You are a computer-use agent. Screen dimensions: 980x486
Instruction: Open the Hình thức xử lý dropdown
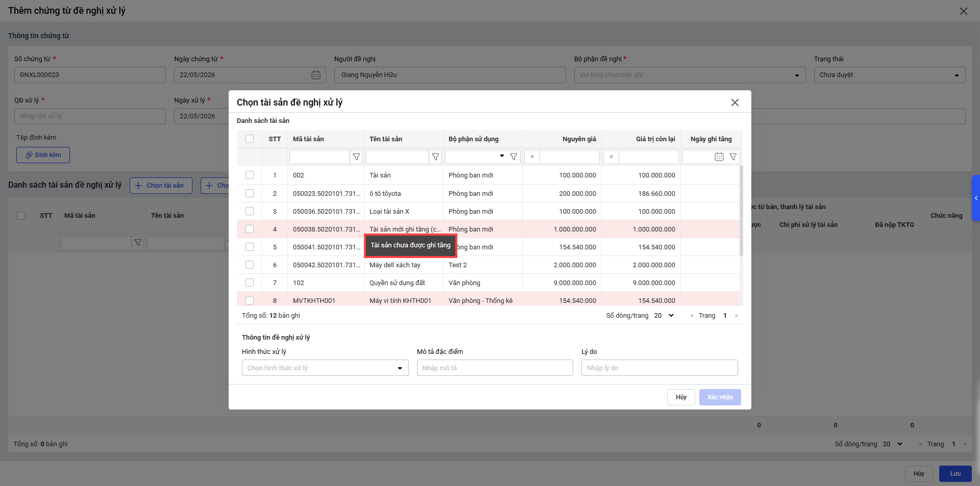325,368
